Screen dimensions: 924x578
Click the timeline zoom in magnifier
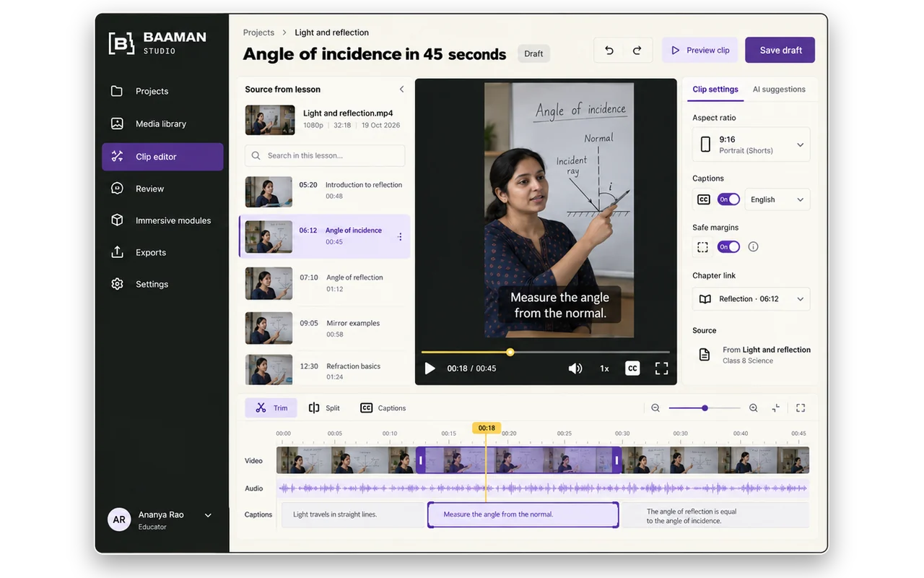pos(753,408)
